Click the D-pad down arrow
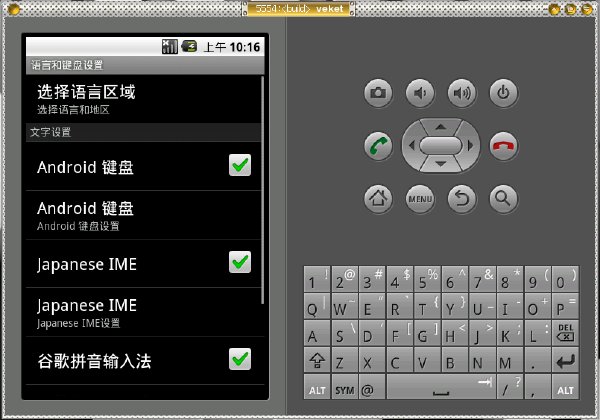Image resolution: width=600 pixels, height=420 pixels. (441, 164)
